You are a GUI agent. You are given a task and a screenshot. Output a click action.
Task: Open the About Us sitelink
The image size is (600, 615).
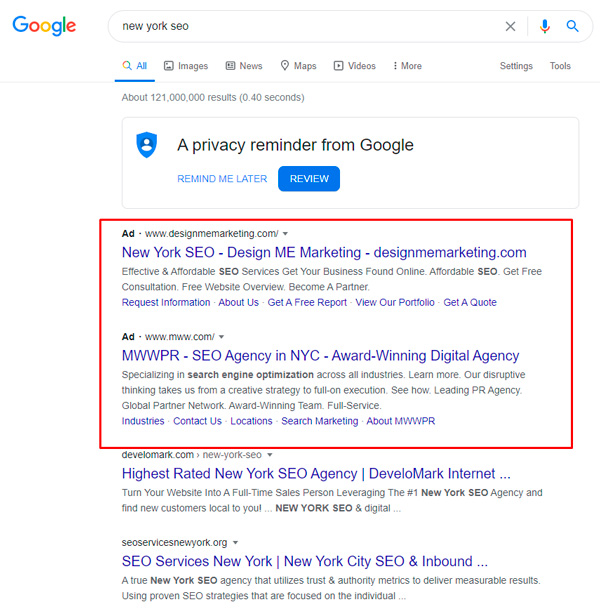click(x=238, y=302)
